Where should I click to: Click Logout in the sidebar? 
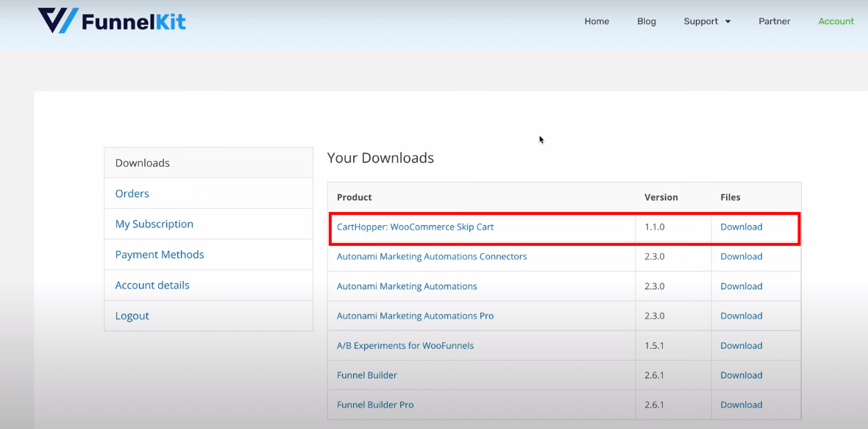pos(132,315)
